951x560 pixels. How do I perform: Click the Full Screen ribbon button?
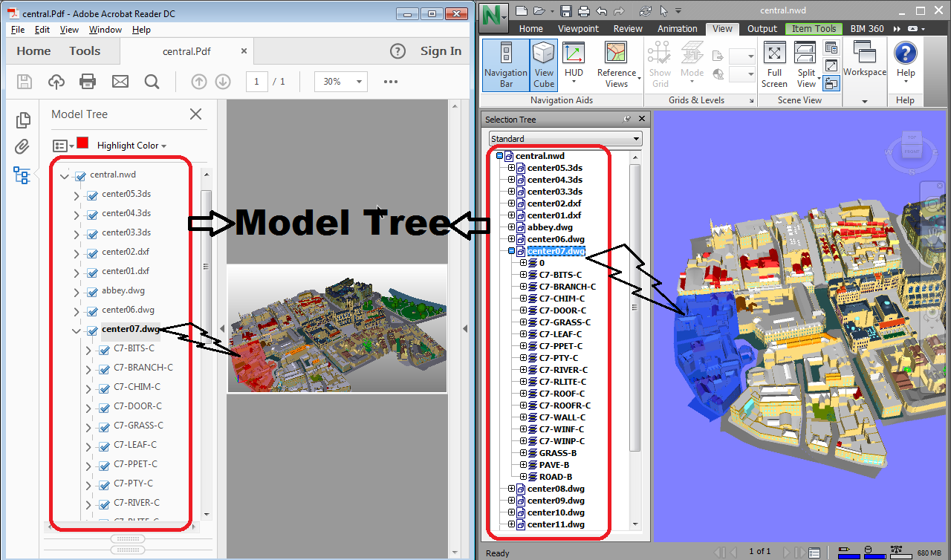pos(774,65)
